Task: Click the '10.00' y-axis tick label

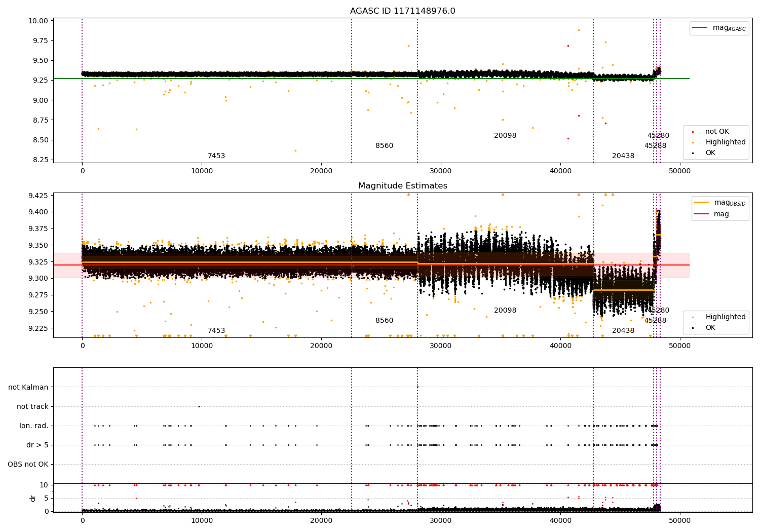Action: (x=40, y=21)
